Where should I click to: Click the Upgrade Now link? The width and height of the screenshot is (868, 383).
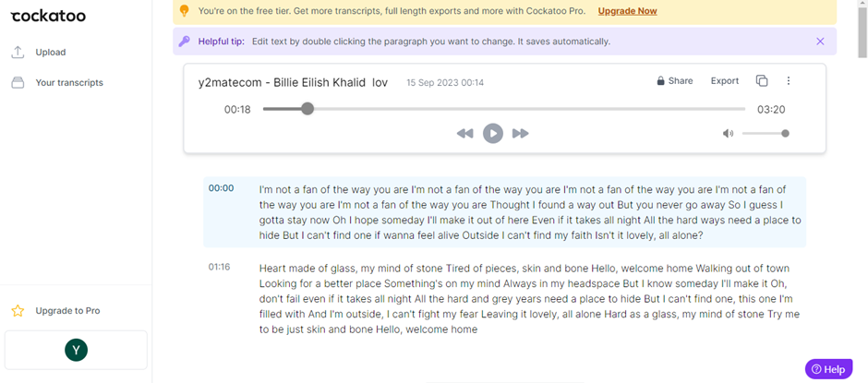coord(627,11)
